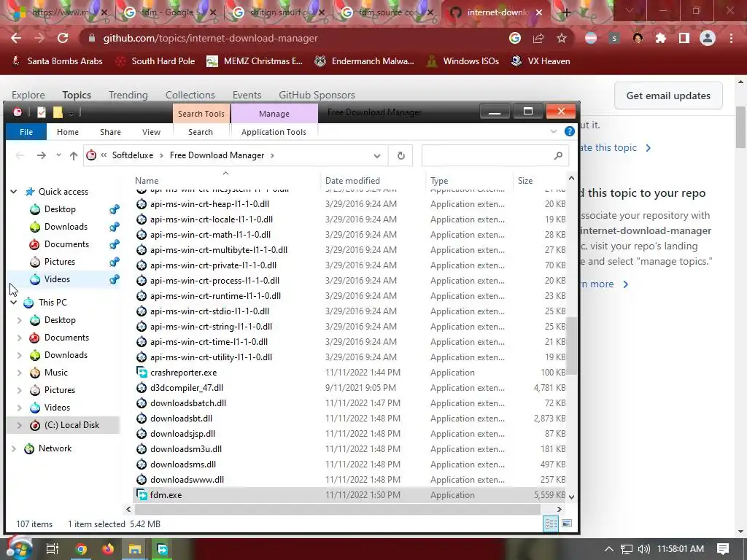The image size is (747, 560).
Task: Open Task View on the taskbar
Action: click(x=52, y=549)
